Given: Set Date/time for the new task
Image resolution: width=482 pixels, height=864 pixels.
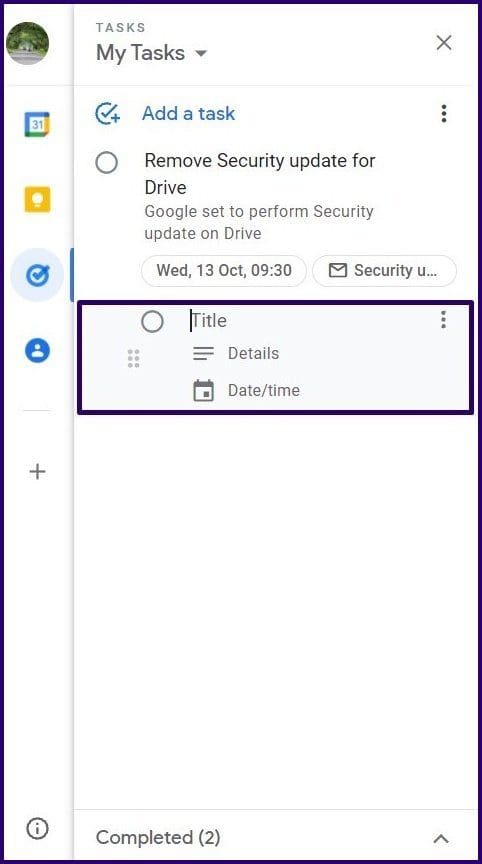Looking at the screenshot, I should pyautogui.click(x=264, y=391).
